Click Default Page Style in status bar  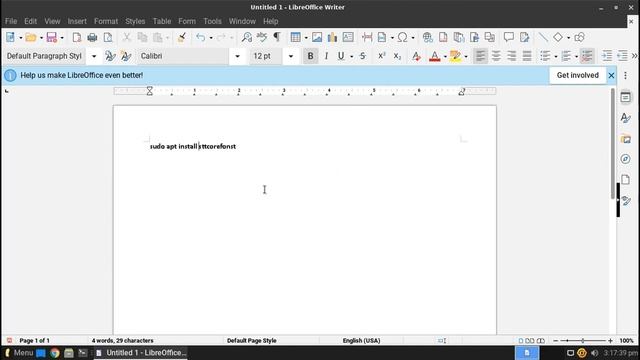coord(251,340)
